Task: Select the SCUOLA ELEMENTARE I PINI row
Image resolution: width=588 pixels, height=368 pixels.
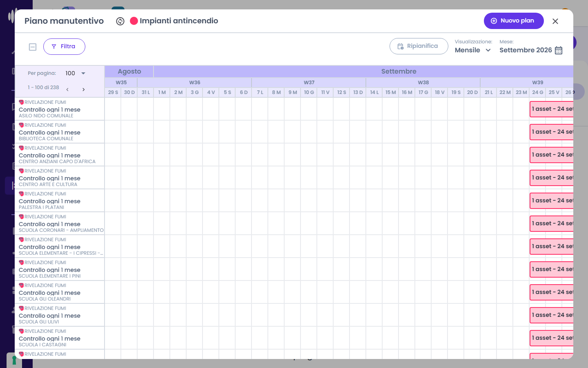Action: point(60,269)
